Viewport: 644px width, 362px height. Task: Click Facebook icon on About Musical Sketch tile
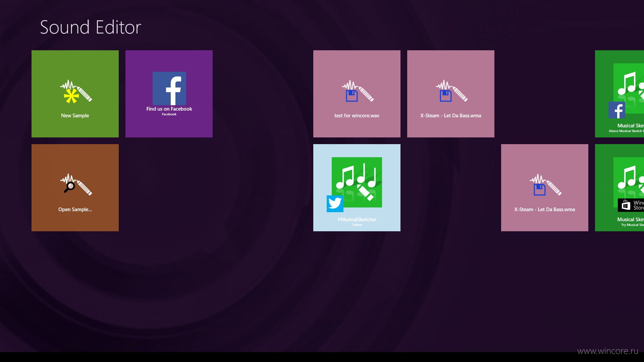click(x=617, y=110)
